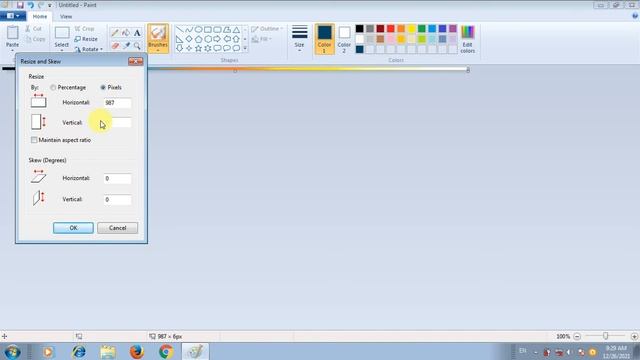Image resolution: width=640 pixels, height=360 pixels.
Task: Choose the Triangle shape
Action: tap(236, 30)
